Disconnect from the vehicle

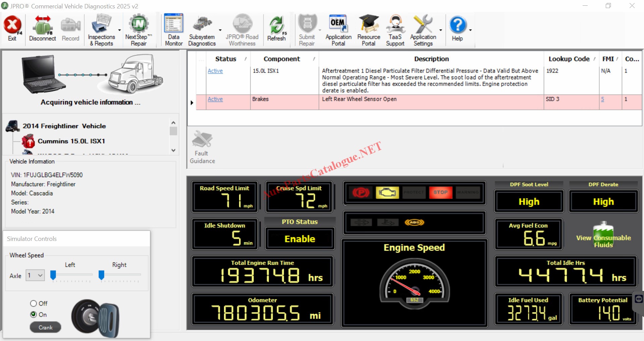pos(42,29)
